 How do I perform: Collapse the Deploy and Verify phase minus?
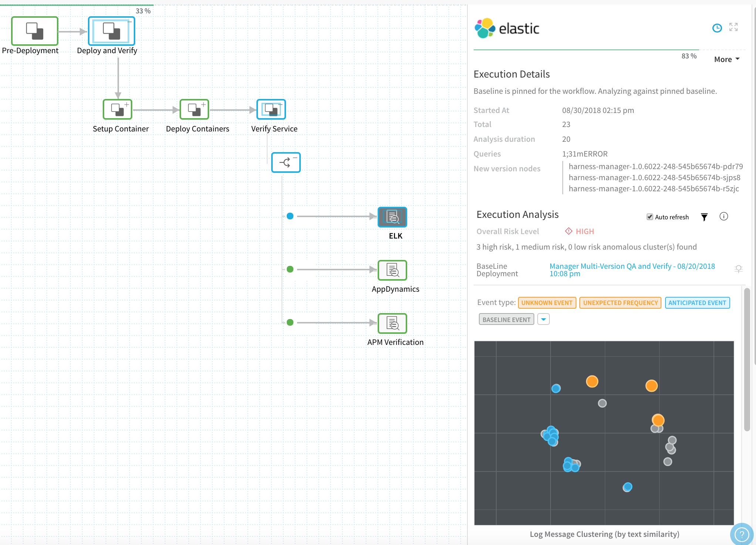click(130, 21)
